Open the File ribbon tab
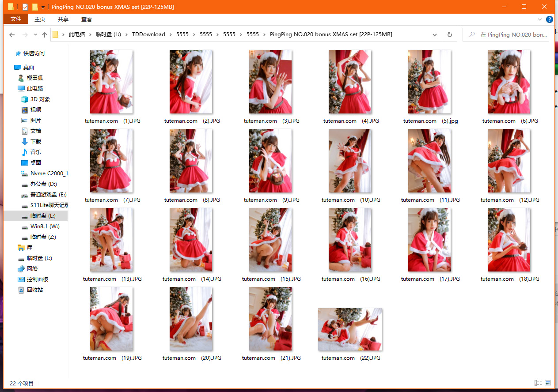This screenshot has width=558, height=392. click(x=16, y=19)
